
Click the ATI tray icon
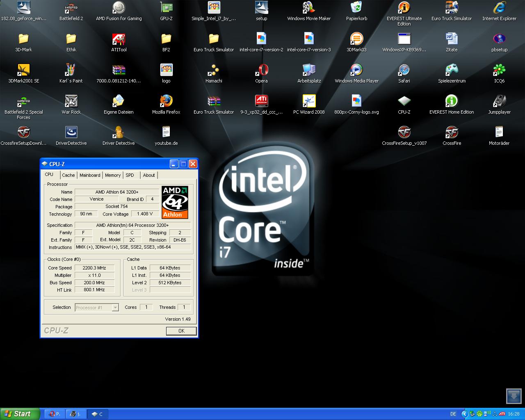(x=503, y=414)
